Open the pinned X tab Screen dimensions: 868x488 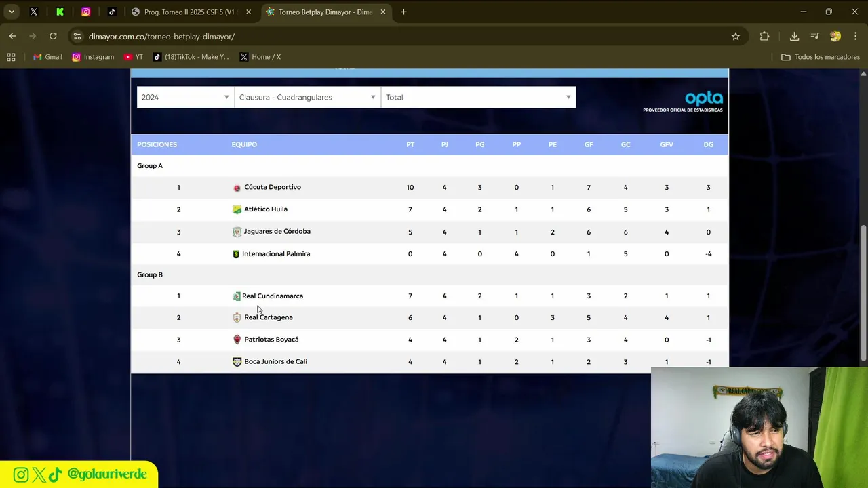coord(34,12)
